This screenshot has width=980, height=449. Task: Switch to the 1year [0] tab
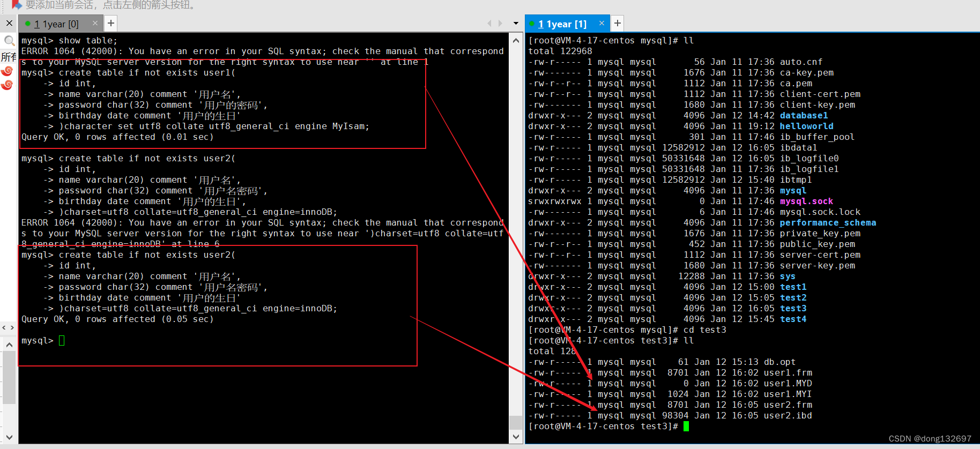coord(56,24)
